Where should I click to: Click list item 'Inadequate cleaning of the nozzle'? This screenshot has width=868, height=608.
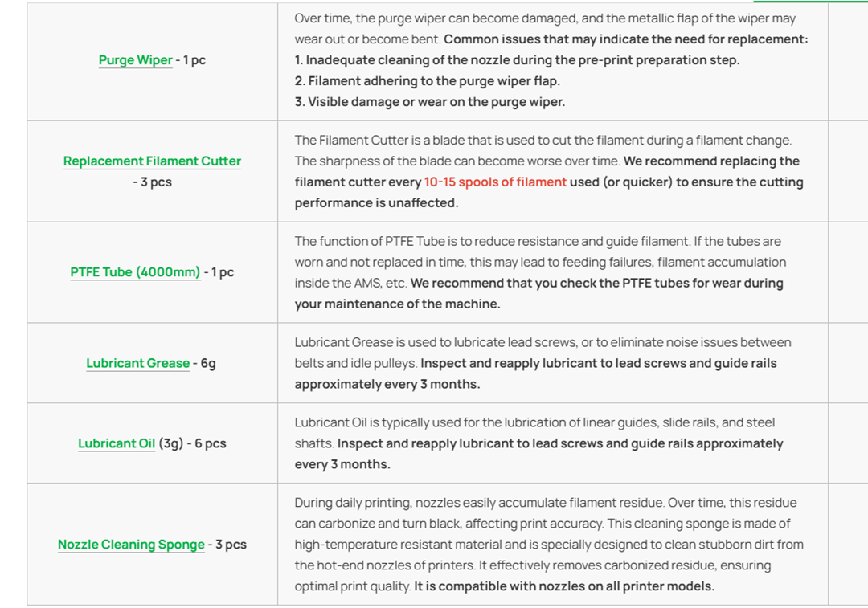tap(517, 59)
